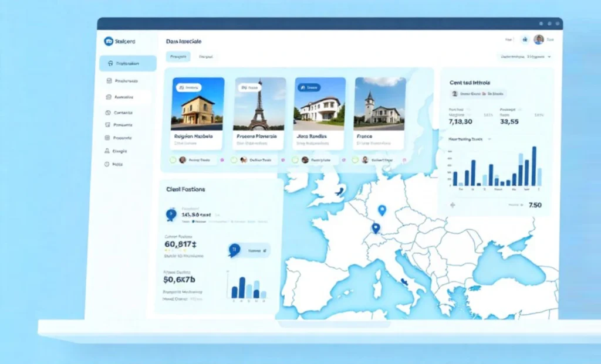Select the light blue map pin over Germany
This screenshot has height=364, width=601.
[x=382, y=210]
